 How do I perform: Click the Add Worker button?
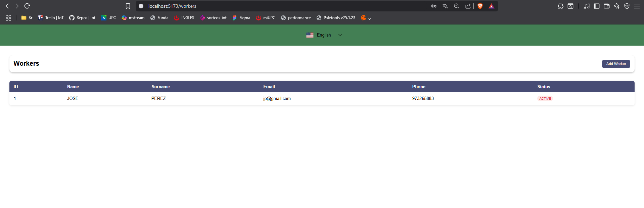pyautogui.click(x=616, y=64)
